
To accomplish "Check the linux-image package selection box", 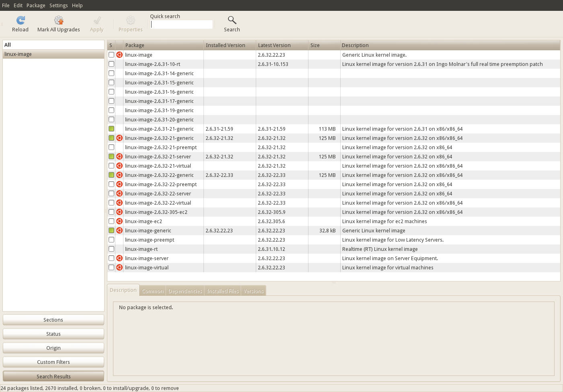I will pos(111,55).
